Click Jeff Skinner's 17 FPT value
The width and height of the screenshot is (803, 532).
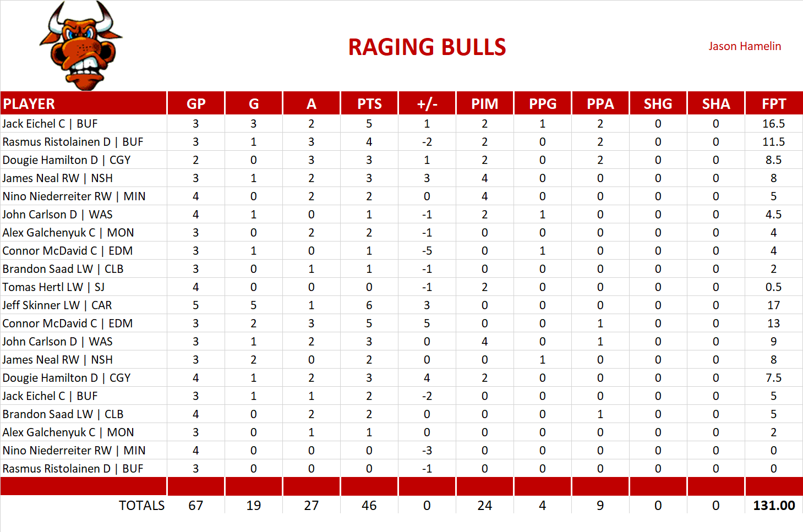pos(773,305)
